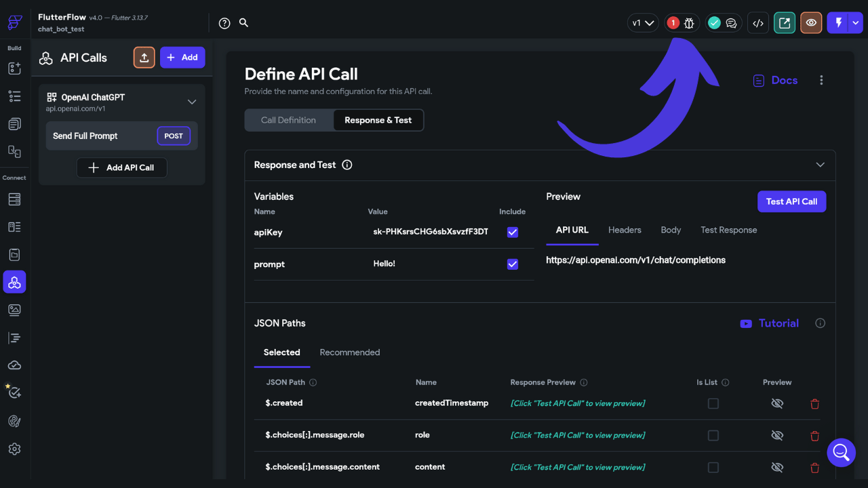
Task: Toggle preview eye for role row
Action: pos(777,435)
